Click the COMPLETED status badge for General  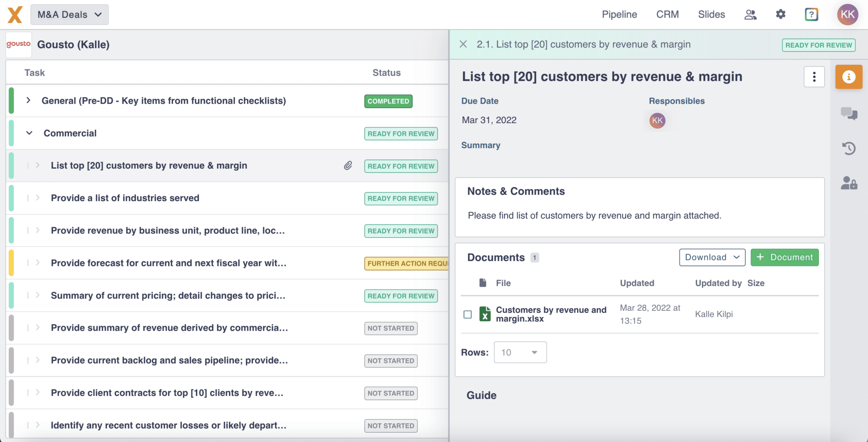pos(388,101)
